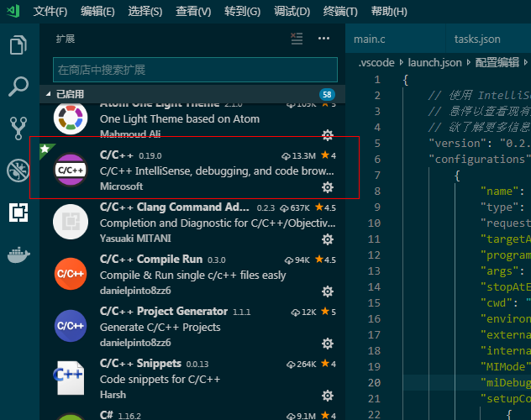The height and width of the screenshot is (420, 531).
Task: Click the clear extensions search results icon
Action: tap(297, 39)
